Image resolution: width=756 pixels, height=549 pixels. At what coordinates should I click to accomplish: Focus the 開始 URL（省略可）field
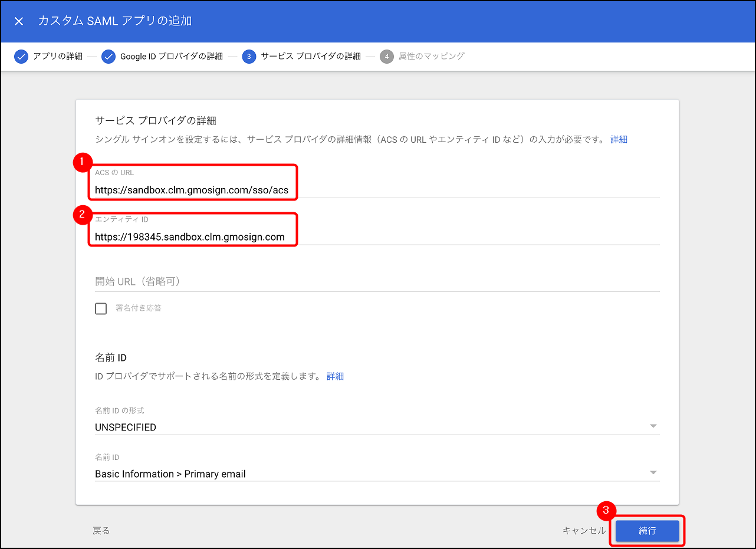pos(376,281)
